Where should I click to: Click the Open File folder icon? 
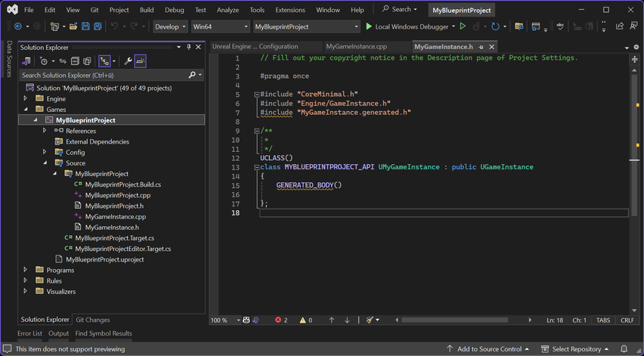73,26
